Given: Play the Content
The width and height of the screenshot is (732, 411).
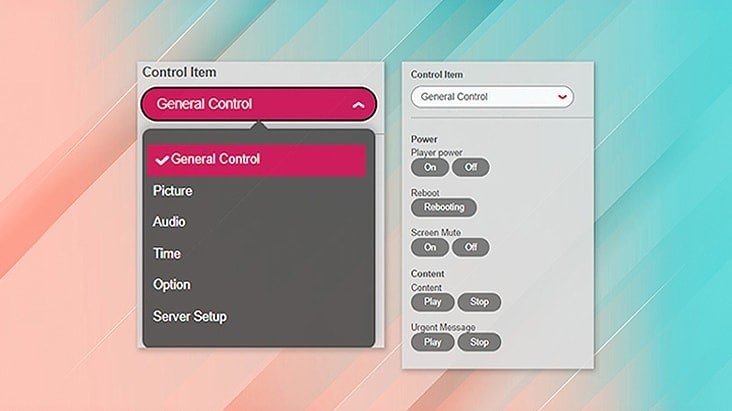Looking at the screenshot, I should pos(432,302).
